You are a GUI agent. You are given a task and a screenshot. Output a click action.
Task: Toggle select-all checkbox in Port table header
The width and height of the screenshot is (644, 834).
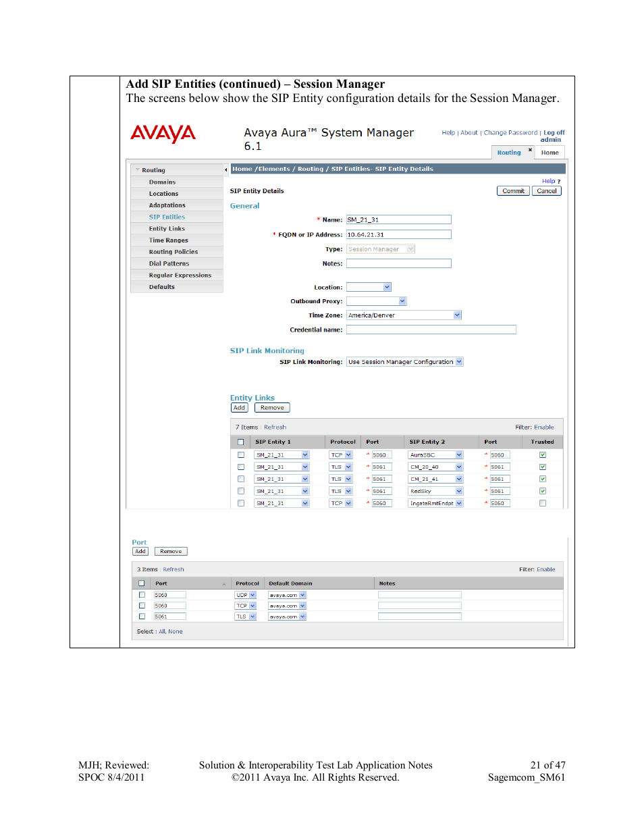pos(142,583)
